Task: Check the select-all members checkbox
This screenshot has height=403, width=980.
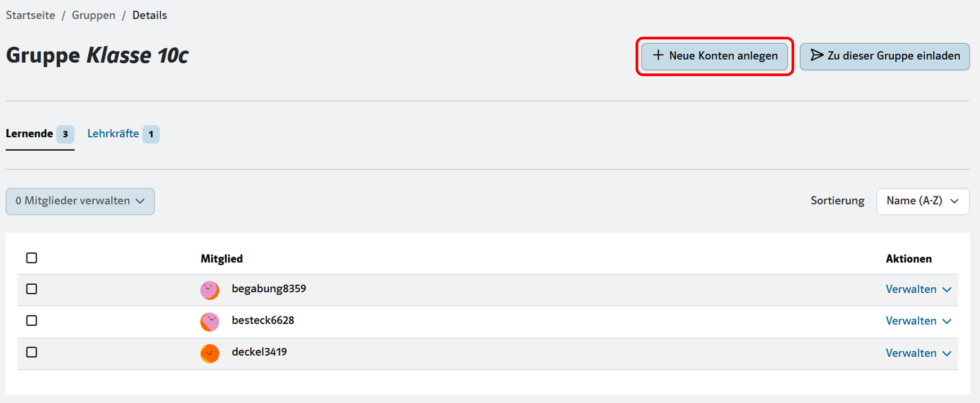Action: point(32,258)
